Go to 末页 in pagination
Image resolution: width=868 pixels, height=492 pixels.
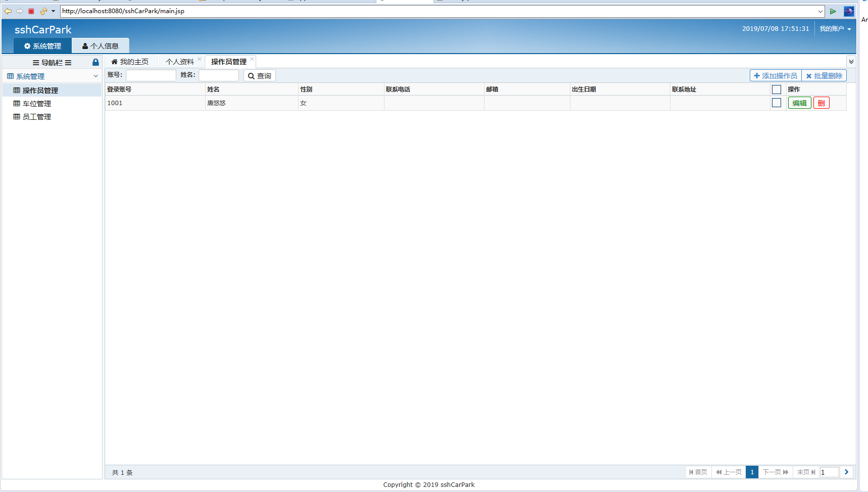point(806,472)
